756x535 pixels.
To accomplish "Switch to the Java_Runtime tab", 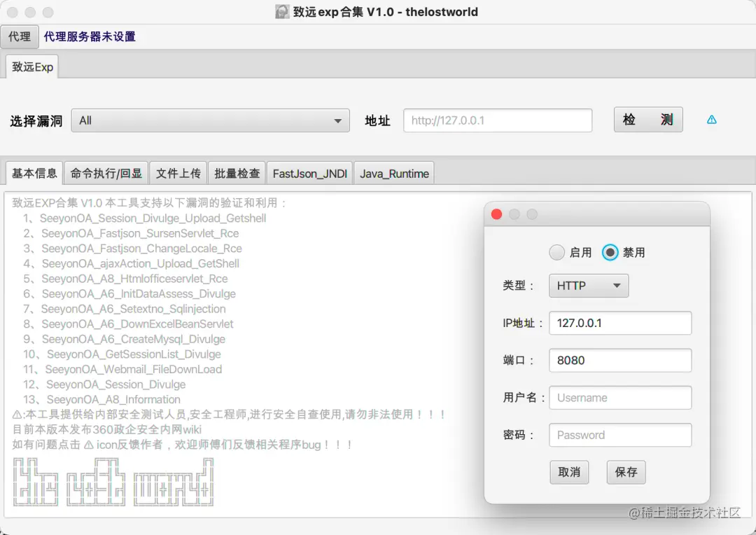I will coord(394,172).
